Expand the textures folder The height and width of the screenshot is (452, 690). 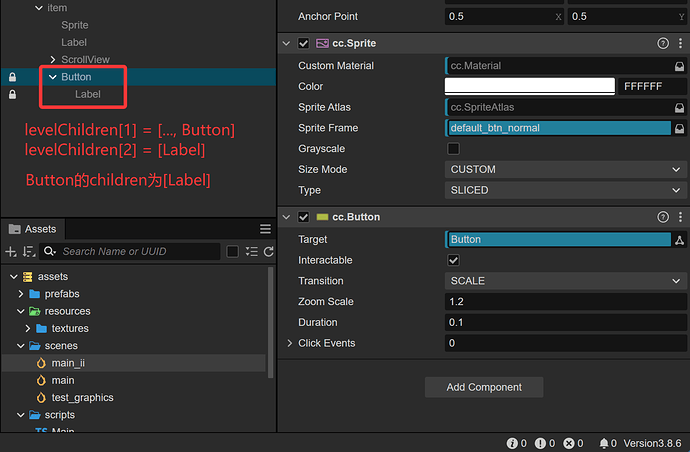click(x=28, y=328)
